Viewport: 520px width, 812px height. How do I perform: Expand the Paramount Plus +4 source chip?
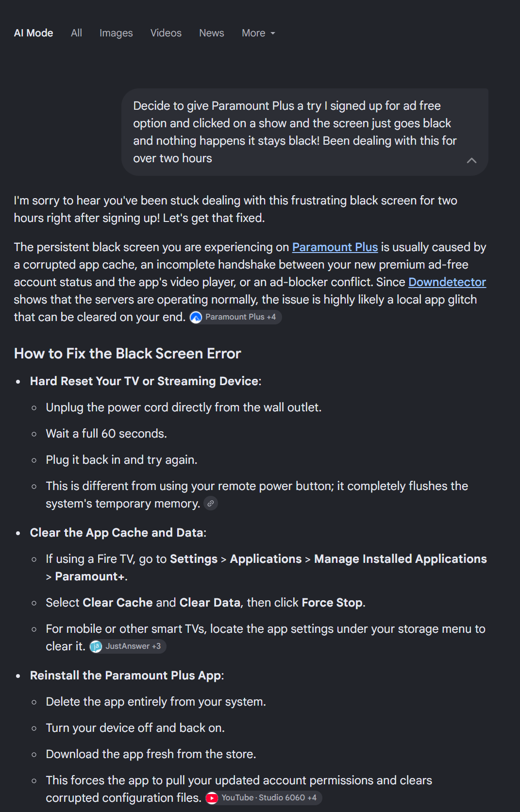(x=235, y=317)
